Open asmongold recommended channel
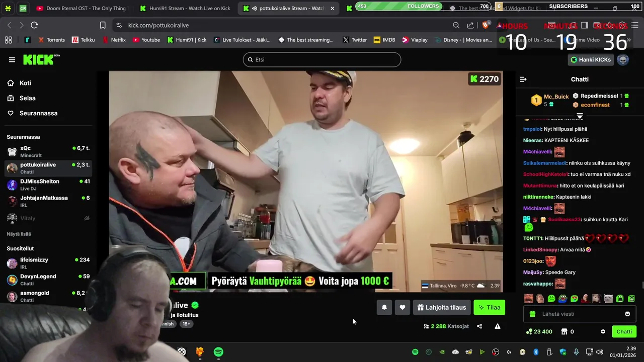 (48, 296)
